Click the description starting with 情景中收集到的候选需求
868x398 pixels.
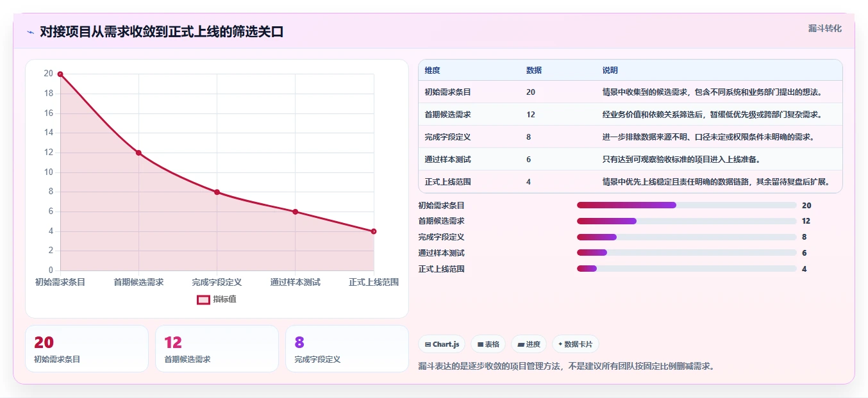712,92
